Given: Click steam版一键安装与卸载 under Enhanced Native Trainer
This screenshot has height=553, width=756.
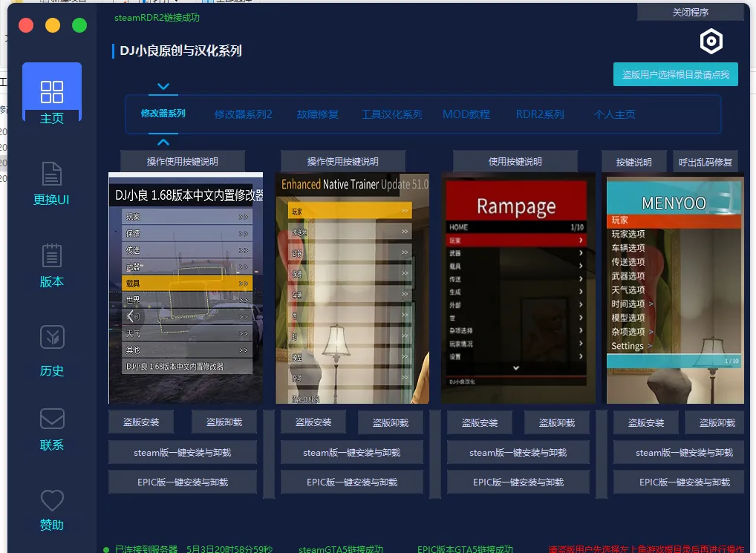Looking at the screenshot, I should pyautogui.click(x=351, y=451).
